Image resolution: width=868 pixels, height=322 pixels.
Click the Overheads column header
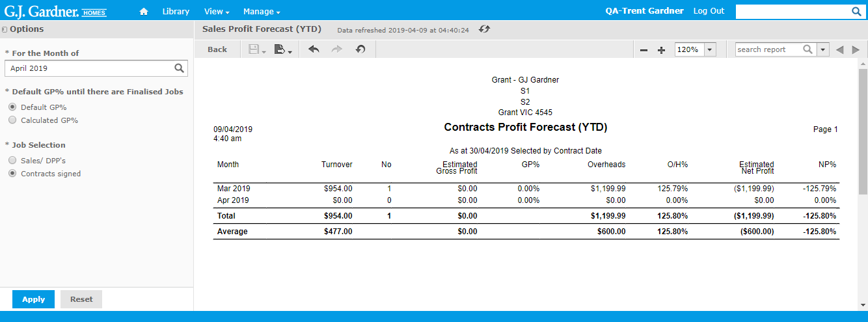tap(606, 165)
